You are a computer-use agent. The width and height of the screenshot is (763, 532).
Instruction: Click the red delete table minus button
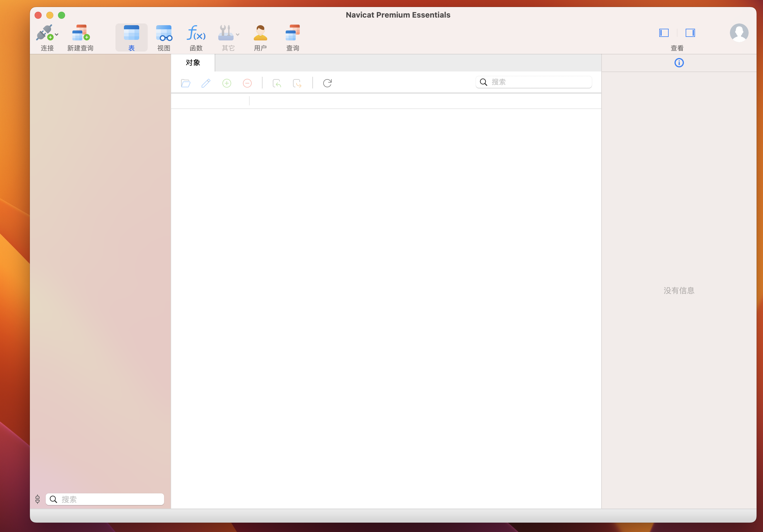pyautogui.click(x=247, y=83)
